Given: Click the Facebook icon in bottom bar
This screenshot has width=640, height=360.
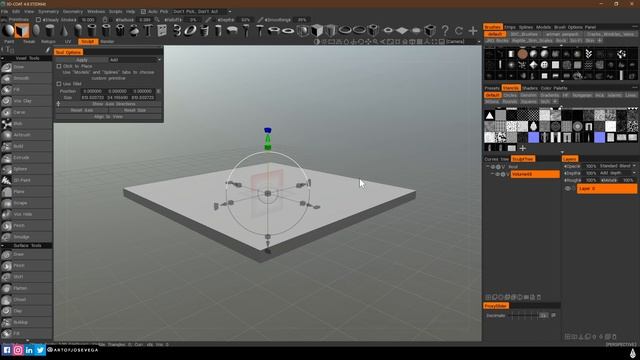Looking at the screenshot, I should [x=7, y=350].
